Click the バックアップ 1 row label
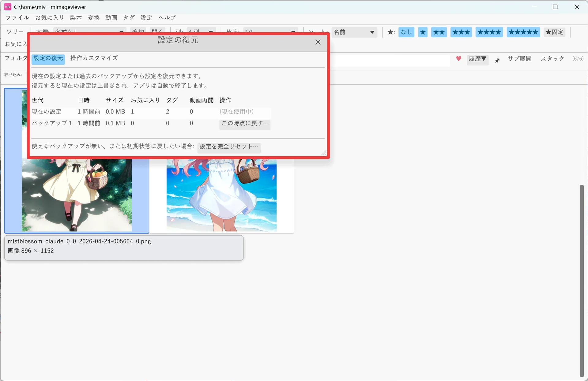Viewport: 588px width, 381px height. [52, 124]
